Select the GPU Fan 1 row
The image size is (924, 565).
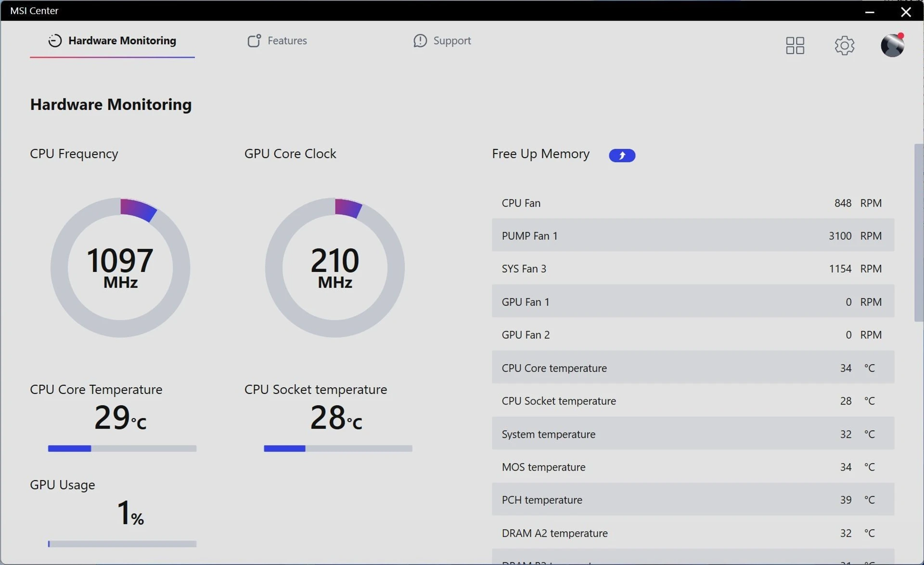point(693,302)
